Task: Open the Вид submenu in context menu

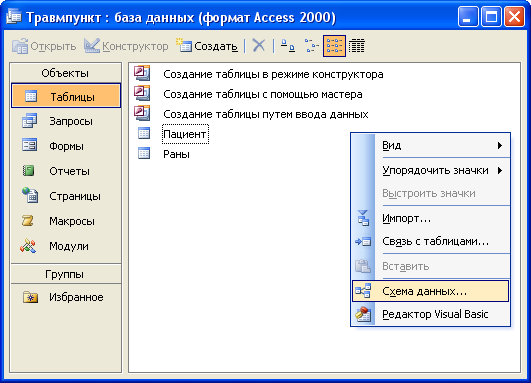Action: coord(430,145)
